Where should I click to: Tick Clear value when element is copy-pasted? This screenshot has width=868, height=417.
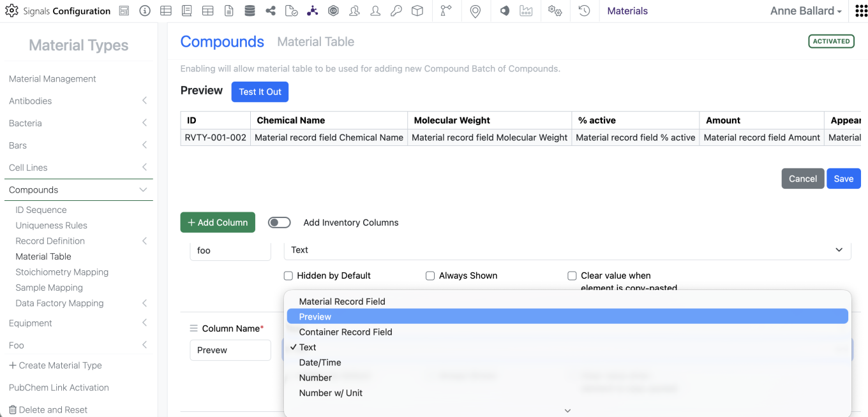pyautogui.click(x=572, y=276)
